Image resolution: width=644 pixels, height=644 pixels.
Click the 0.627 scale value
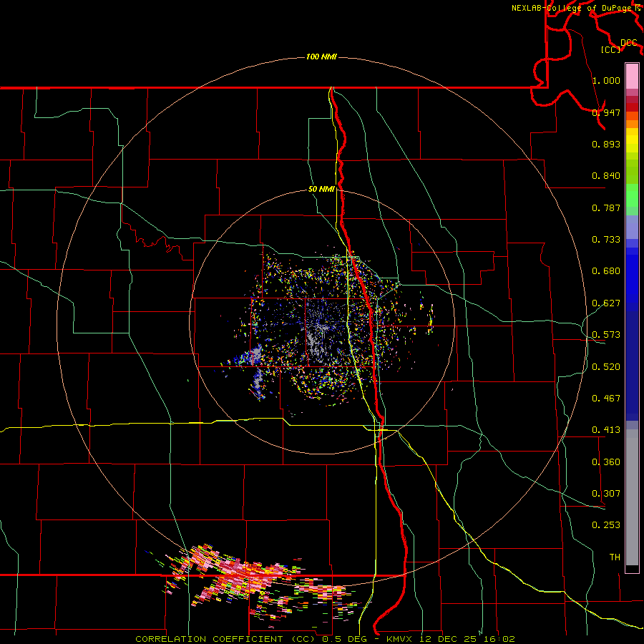606,303
